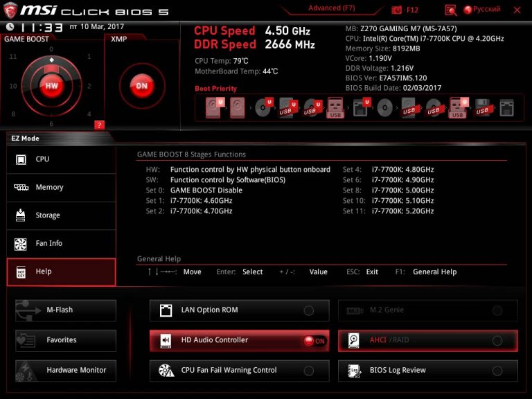Image resolution: width=532 pixels, height=399 pixels.
Task: Click the CPU Speed 4.50 GHz readout
Action: tap(251, 31)
